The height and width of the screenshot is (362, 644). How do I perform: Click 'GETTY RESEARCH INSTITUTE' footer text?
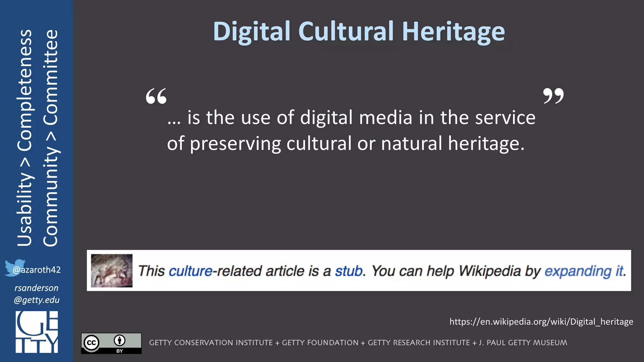click(x=419, y=343)
